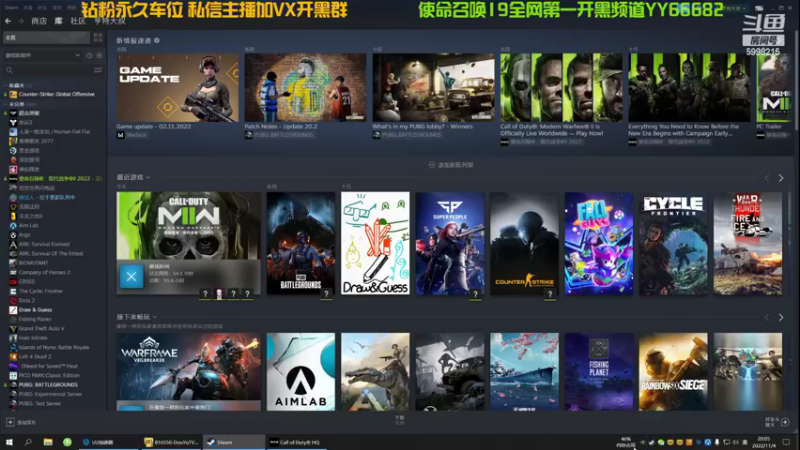
Task: Select Left 4 Dead 2 in list
Action: [x=35, y=357]
